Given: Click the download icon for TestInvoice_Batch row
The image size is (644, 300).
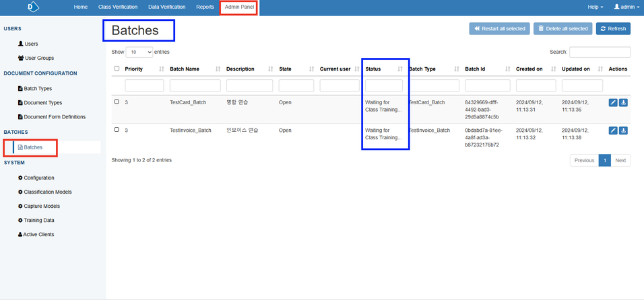Looking at the screenshot, I should [623, 130].
